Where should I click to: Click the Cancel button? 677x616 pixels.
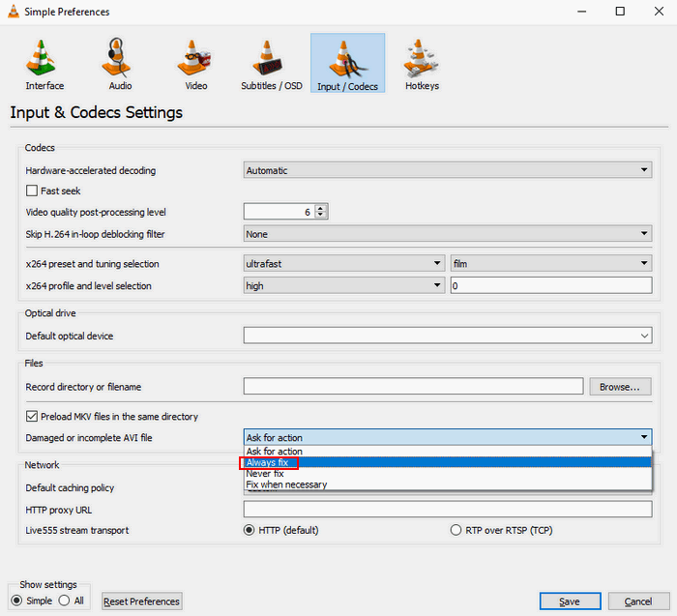(x=638, y=601)
